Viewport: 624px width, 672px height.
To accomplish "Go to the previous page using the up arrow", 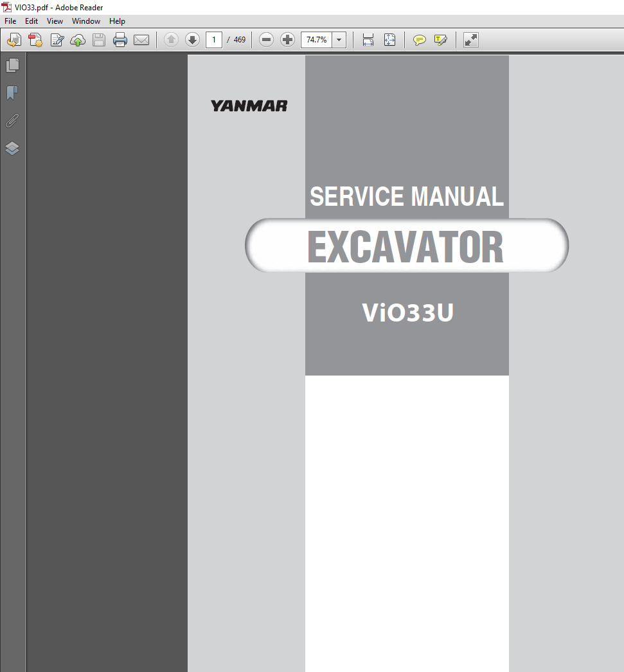I will pyautogui.click(x=171, y=40).
